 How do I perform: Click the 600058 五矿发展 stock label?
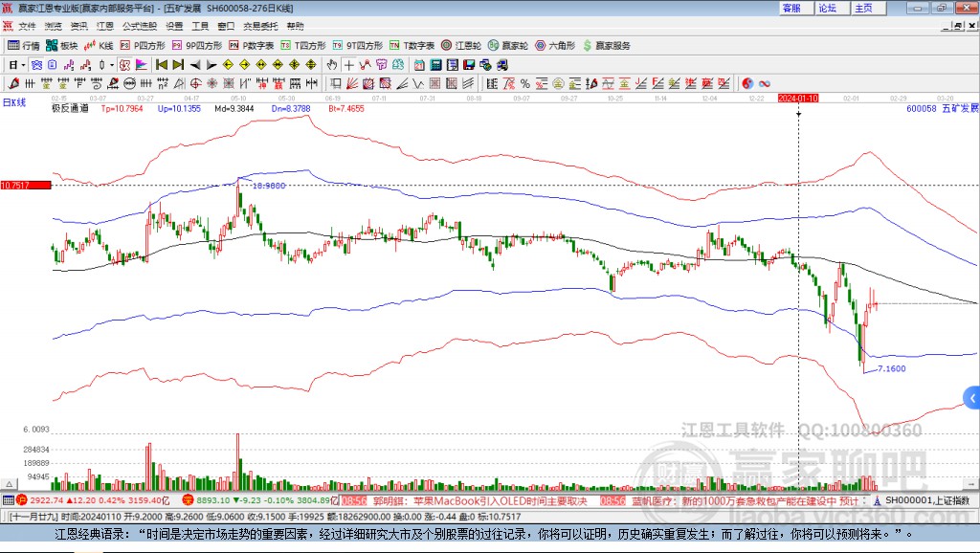(943, 108)
